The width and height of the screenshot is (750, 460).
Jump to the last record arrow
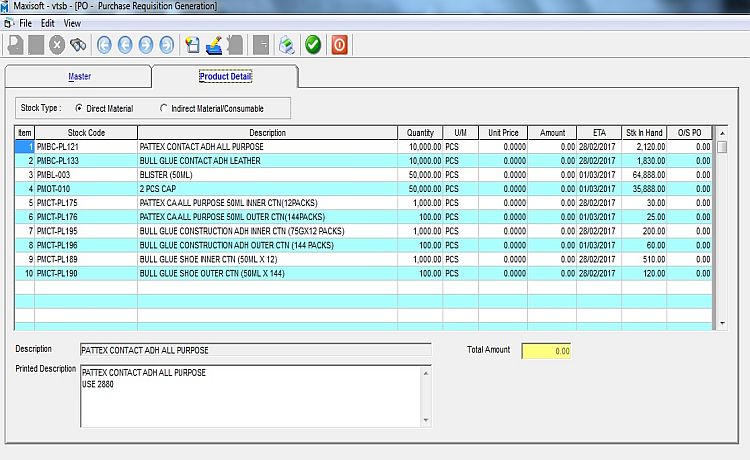coord(167,45)
